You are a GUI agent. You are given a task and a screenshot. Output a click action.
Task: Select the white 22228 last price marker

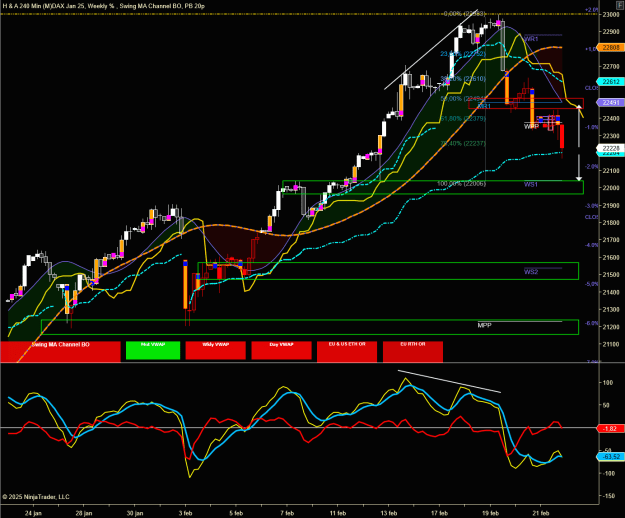(610, 148)
